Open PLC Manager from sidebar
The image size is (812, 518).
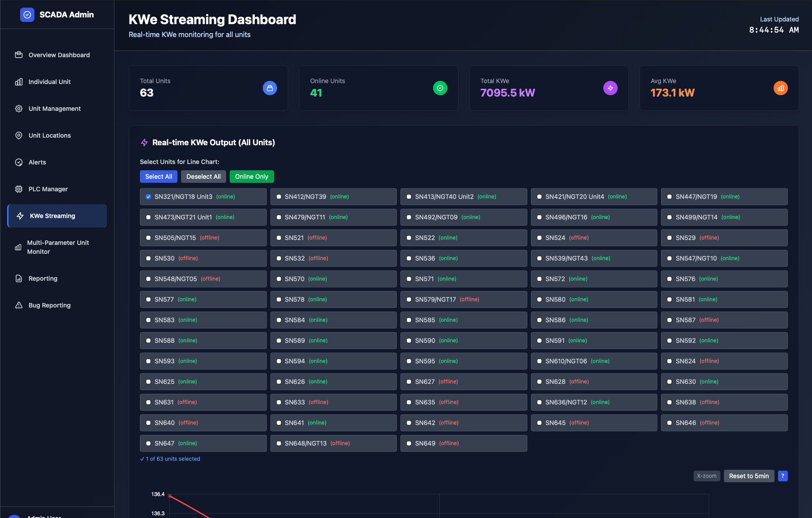pyautogui.click(x=57, y=189)
